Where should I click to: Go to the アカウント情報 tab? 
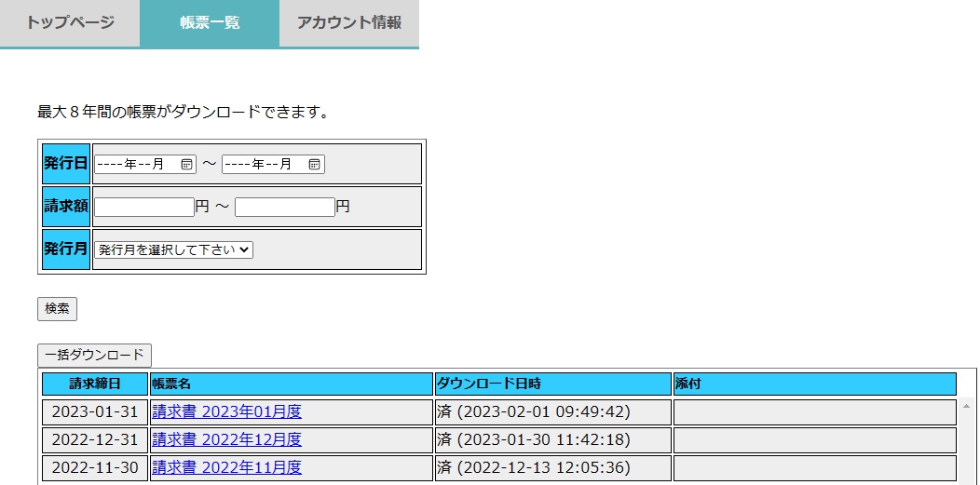coord(349,23)
